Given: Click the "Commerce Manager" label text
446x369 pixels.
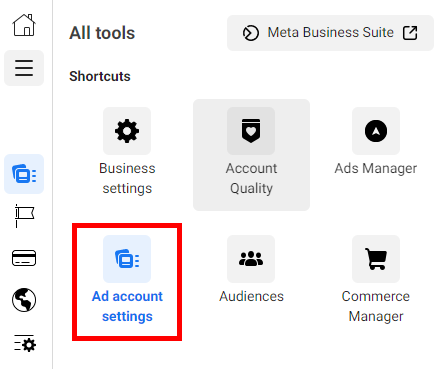Looking at the screenshot, I should 376,306.
